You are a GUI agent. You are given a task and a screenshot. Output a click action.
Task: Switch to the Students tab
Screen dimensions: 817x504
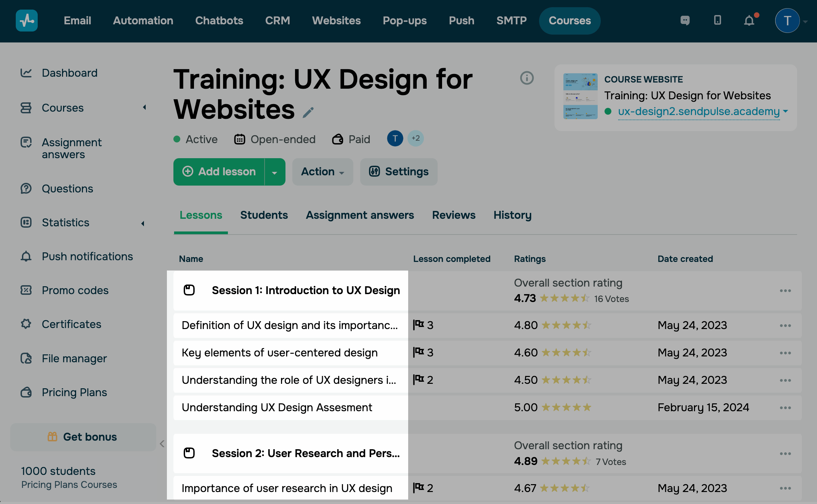click(x=264, y=215)
